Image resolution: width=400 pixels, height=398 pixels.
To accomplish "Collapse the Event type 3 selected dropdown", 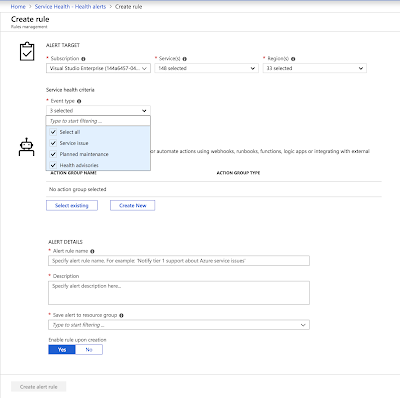I will coord(98,111).
